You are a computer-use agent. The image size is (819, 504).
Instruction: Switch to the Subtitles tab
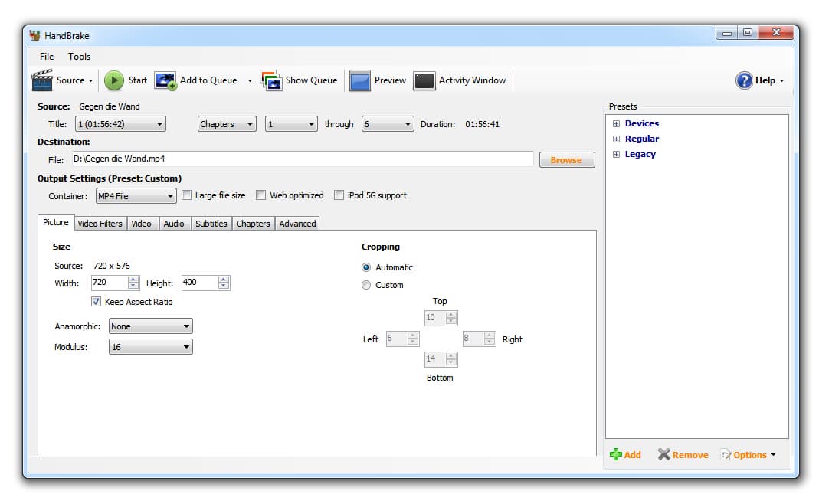pyautogui.click(x=211, y=224)
